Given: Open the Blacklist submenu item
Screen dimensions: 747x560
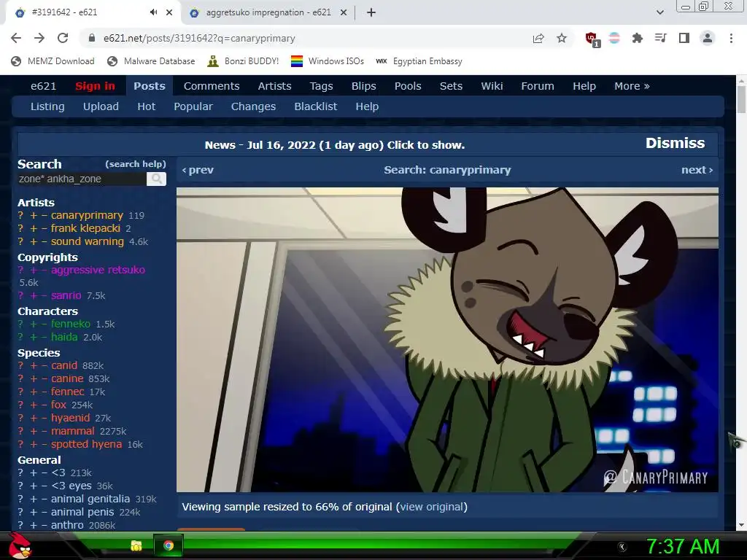Looking at the screenshot, I should point(315,106).
